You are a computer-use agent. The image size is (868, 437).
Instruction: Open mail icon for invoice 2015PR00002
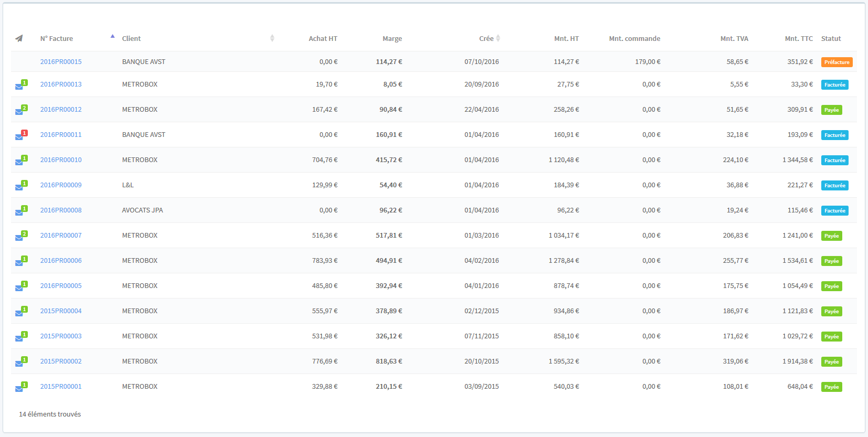[21, 362]
